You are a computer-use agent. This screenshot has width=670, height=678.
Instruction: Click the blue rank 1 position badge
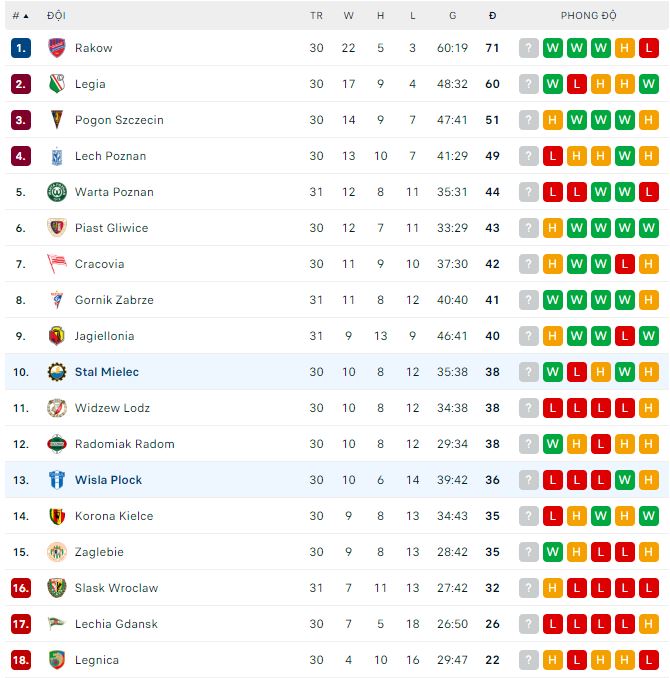(21, 48)
